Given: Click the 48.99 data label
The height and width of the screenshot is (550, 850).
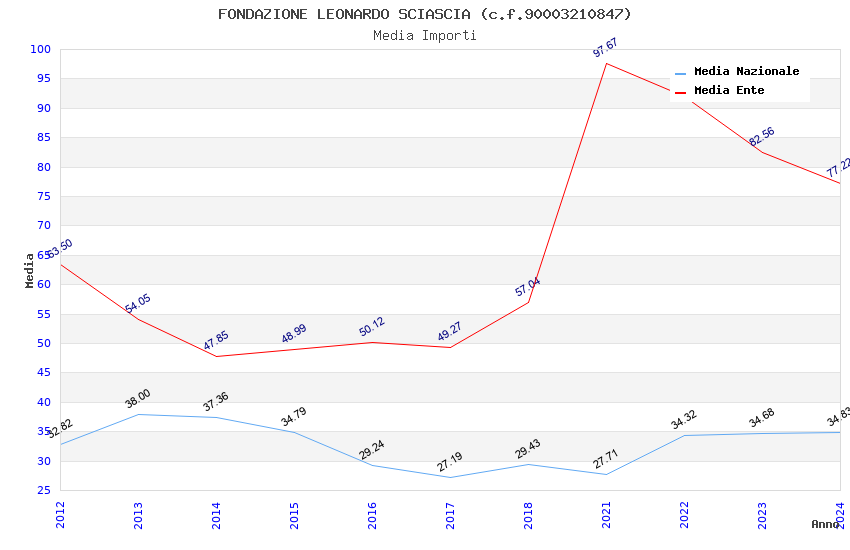Looking at the screenshot, I should [294, 333].
